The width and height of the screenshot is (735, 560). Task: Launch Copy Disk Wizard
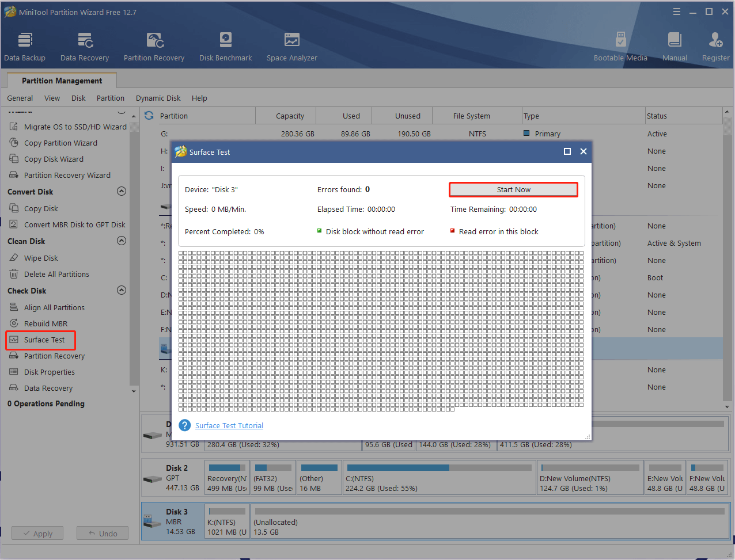(x=47, y=159)
